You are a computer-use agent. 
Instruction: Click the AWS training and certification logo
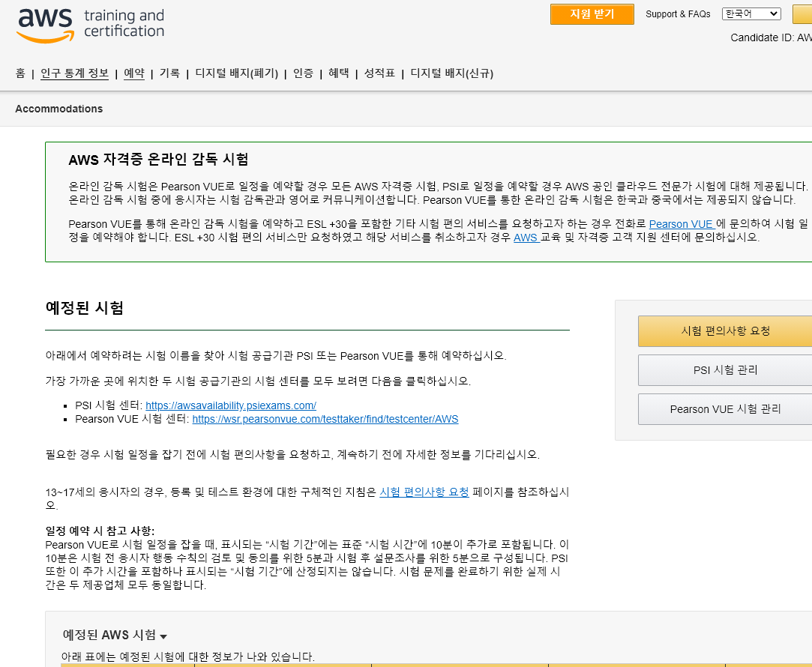tap(90, 25)
